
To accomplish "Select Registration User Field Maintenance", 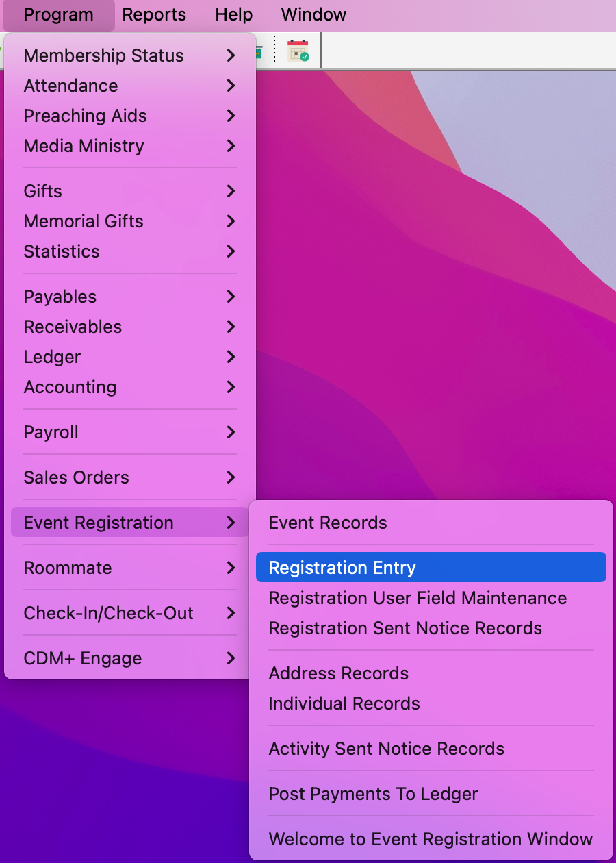I will [418, 598].
